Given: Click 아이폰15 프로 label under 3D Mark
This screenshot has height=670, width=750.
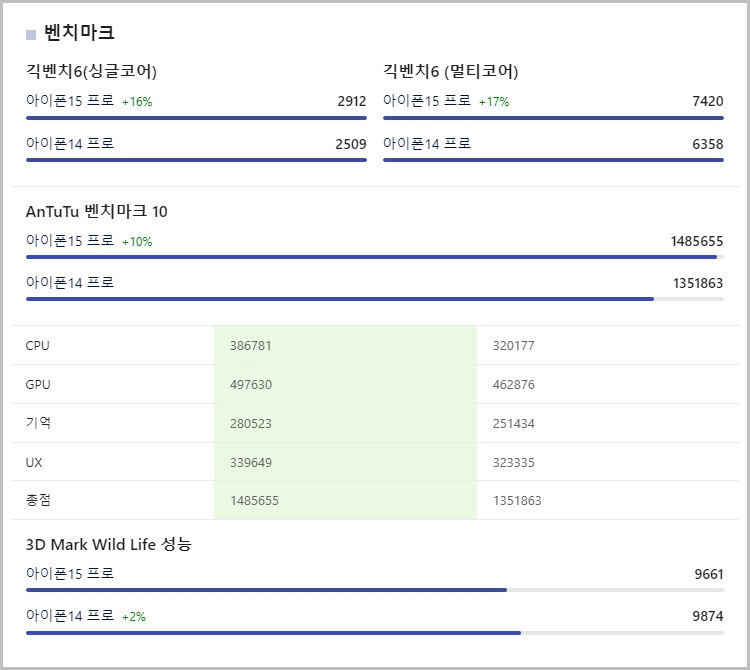Looking at the screenshot, I should [x=70, y=573].
